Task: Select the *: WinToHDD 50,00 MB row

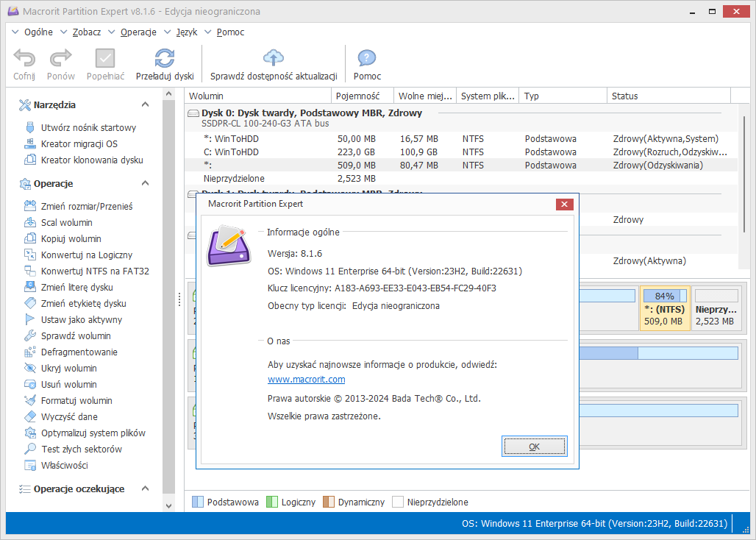Action: (461, 139)
